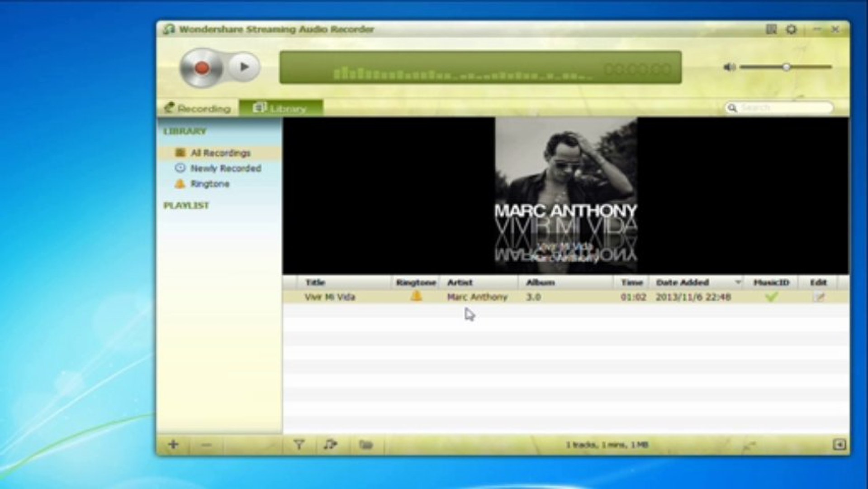Toggle the MusicID check for Vivir Mi Vida
Viewport: 868px width, 489px height.
click(771, 297)
